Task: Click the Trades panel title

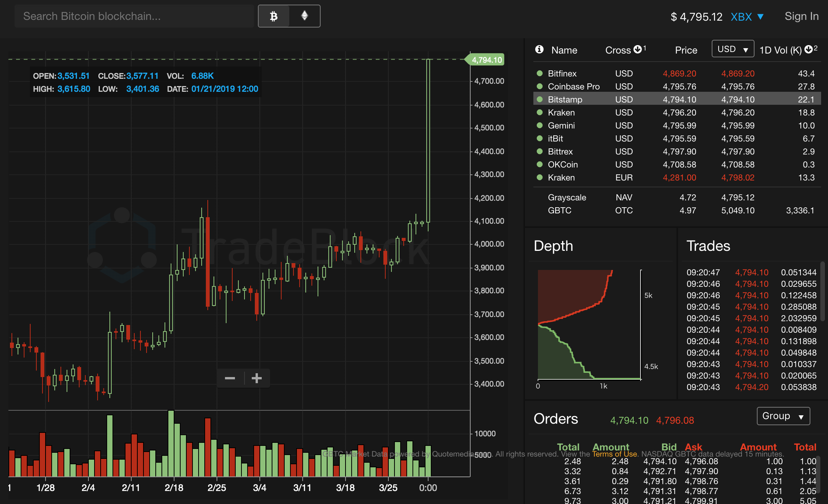Action: coord(708,245)
